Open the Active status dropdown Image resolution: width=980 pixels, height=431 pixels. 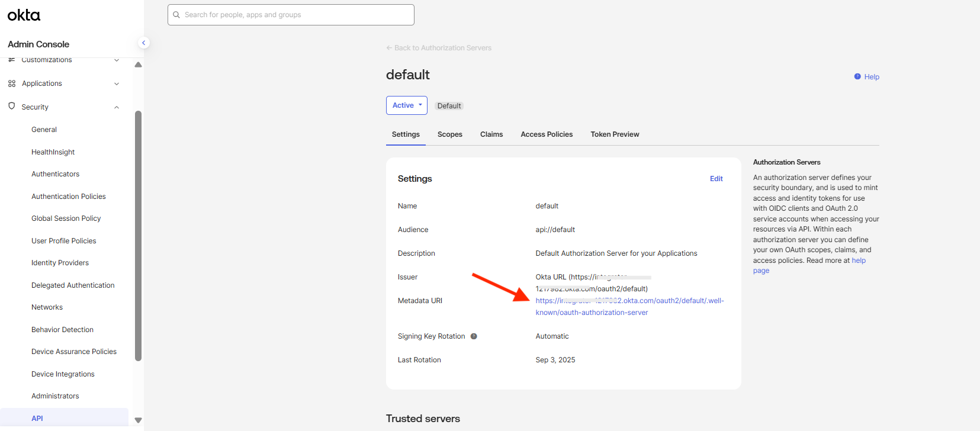406,105
